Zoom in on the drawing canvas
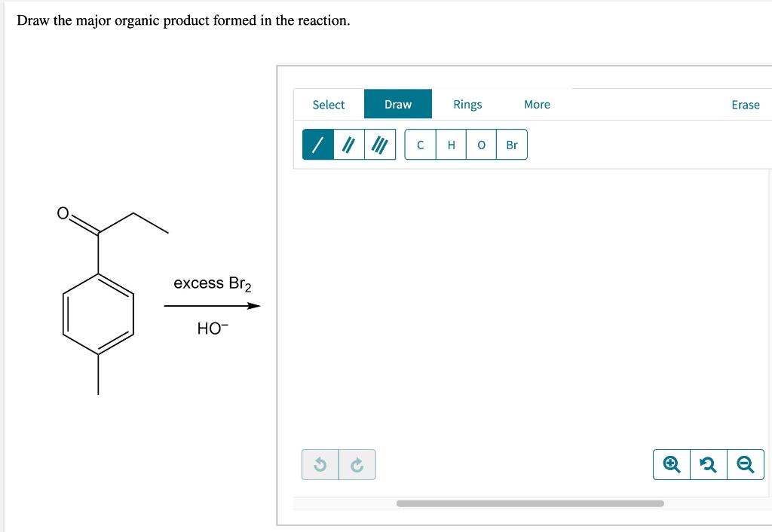 pos(672,465)
